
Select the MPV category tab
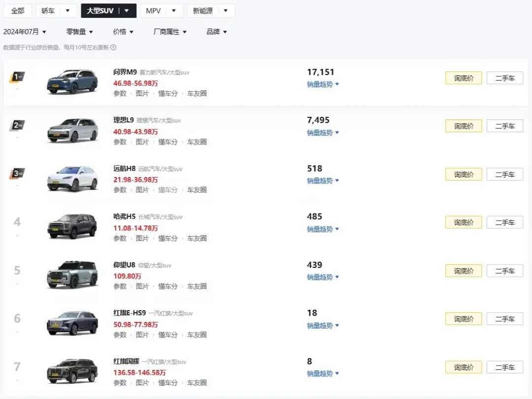tap(153, 11)
